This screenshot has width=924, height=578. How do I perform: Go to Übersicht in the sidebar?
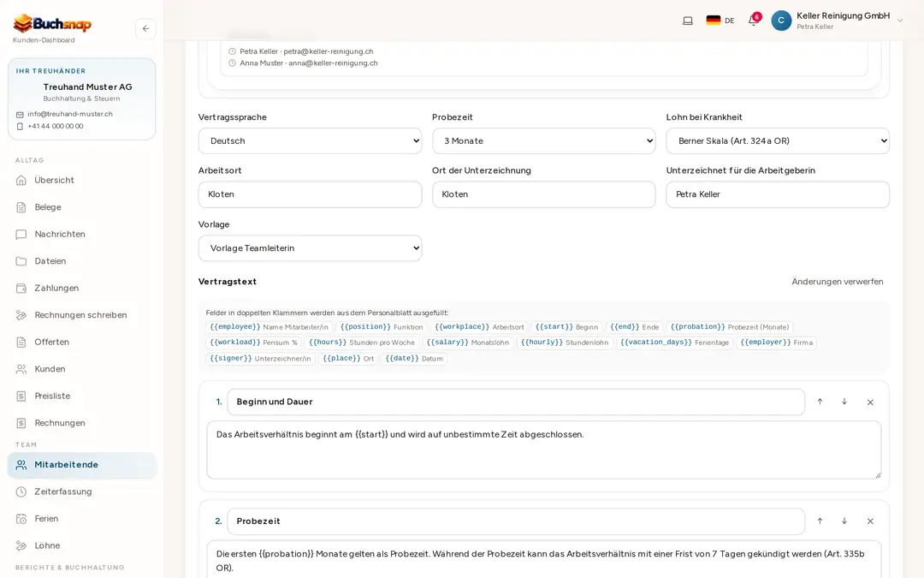82,181
